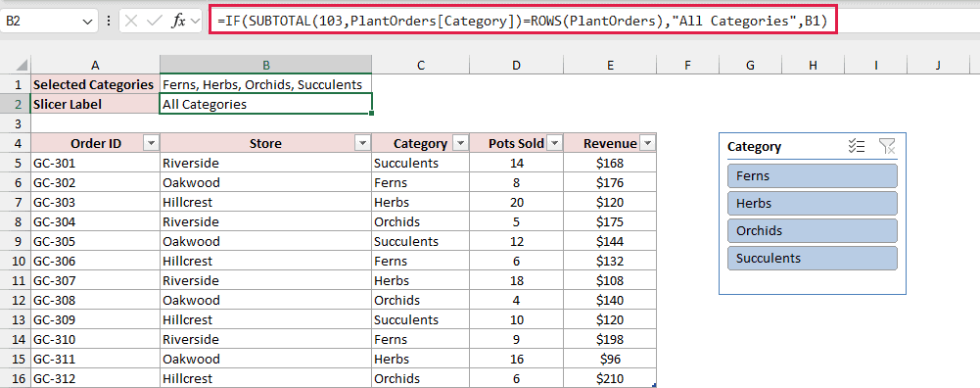Open the Name Box dropdown arrow
The image size is (980, 388).
(x=86, y=22)
